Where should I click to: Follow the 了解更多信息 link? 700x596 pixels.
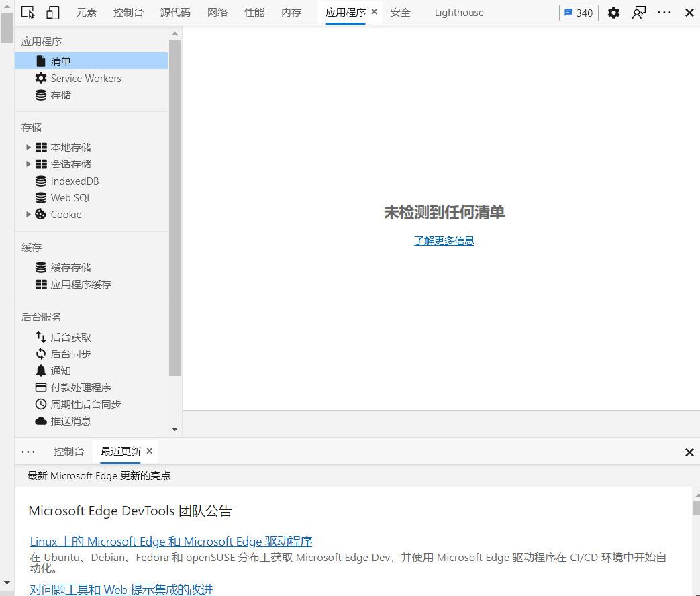(x=444, y=241)
